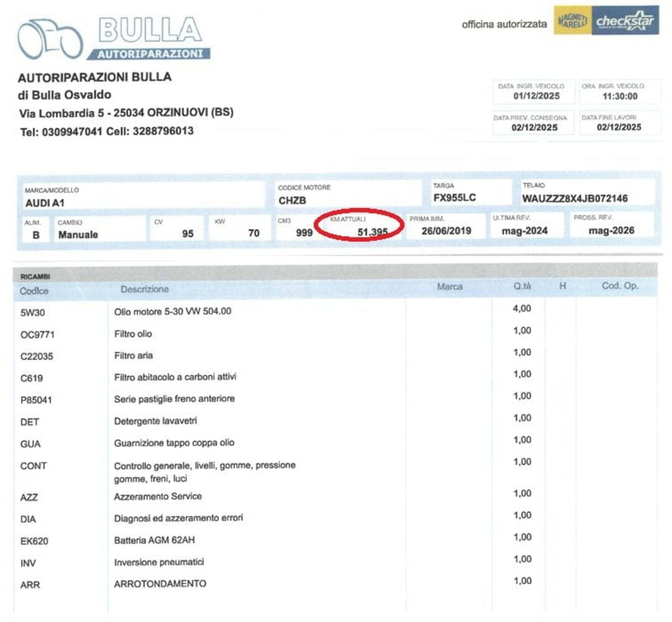672x622 pixels.
Task: Click the Checkstar logo
Action: tap(625, 22)
